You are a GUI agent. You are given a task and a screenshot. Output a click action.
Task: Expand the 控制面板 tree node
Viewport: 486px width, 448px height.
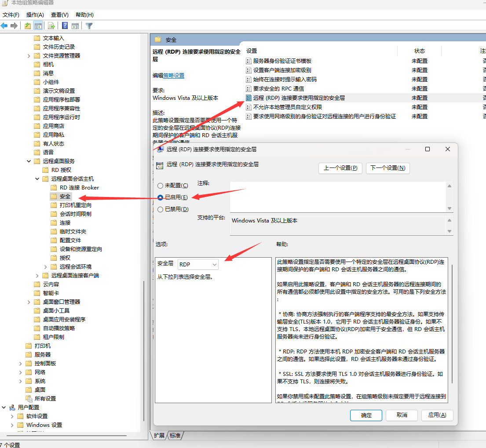coord(21,364)
